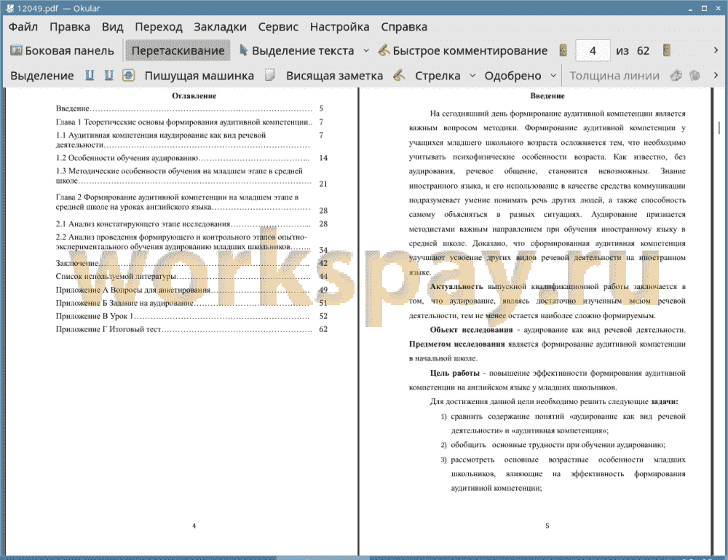Click the Введение heading on page 5
This screenshot has height=560, width=728.
[547, 96]
